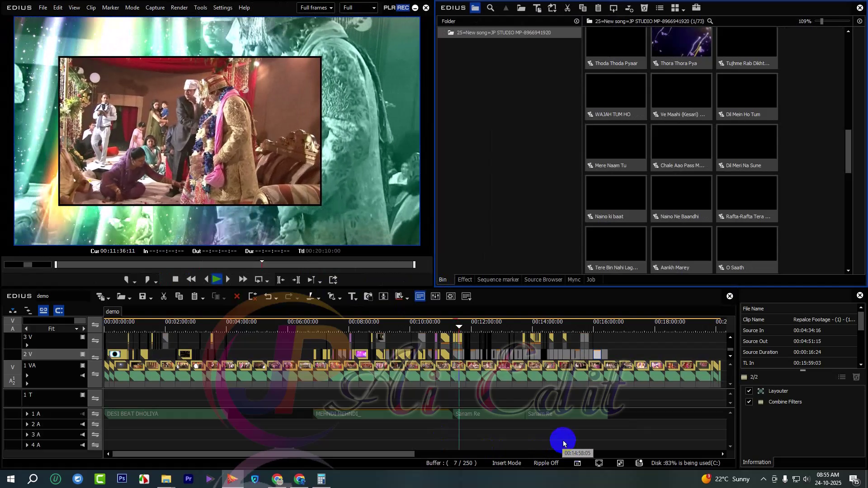Click the red Delete X icon
Viewport: 868px width, 488px height.
237,296
